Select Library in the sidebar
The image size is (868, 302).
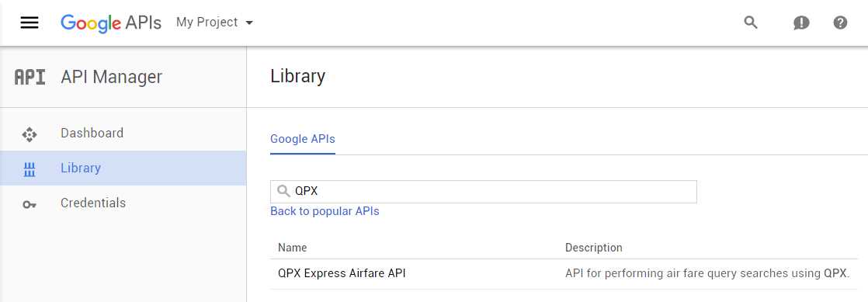coord(123,168)
